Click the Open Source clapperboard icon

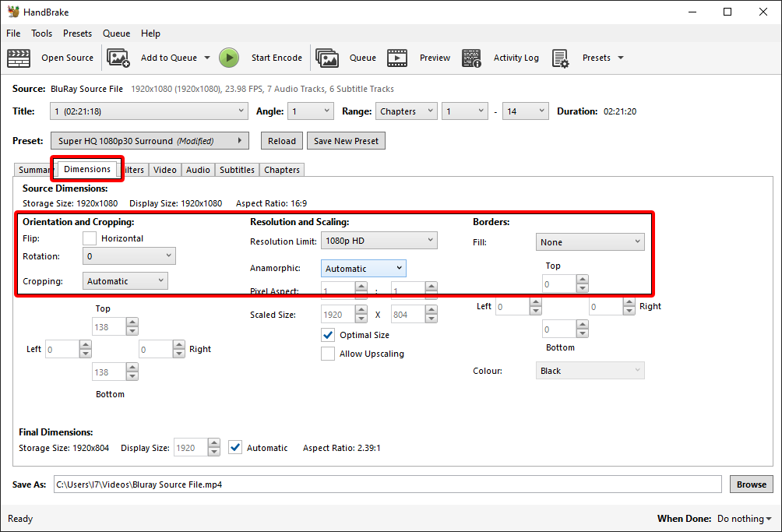coord(19,58)
